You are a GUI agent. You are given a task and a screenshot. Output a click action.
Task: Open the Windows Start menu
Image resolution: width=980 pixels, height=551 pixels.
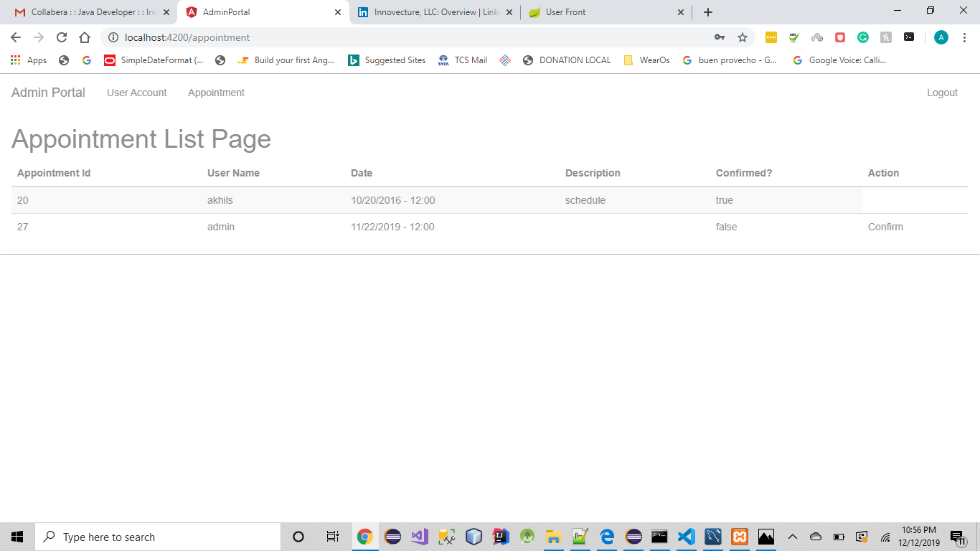(17, 537)
